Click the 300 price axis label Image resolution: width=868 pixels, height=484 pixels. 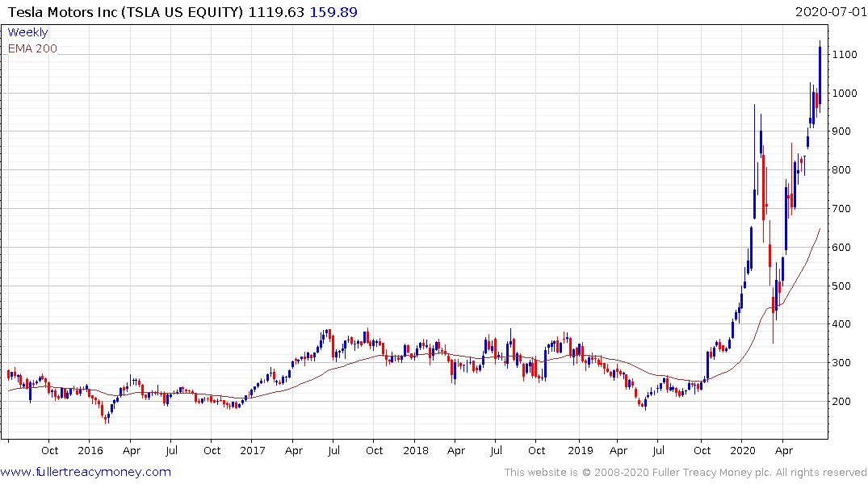click(841, 364)
